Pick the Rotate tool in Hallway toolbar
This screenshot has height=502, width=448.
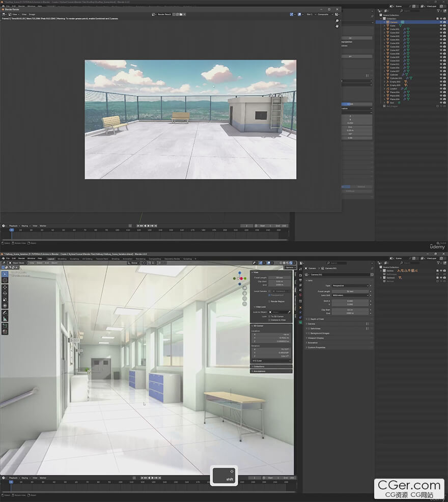(5, 293)
